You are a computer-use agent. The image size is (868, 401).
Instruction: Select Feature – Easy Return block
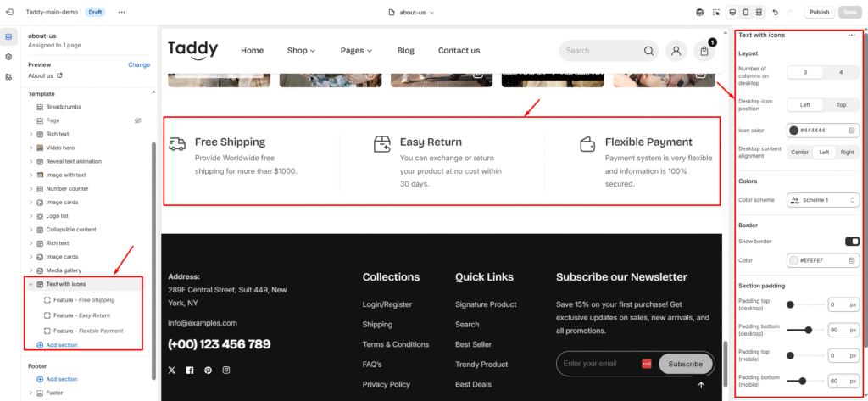tap(83, 315)
